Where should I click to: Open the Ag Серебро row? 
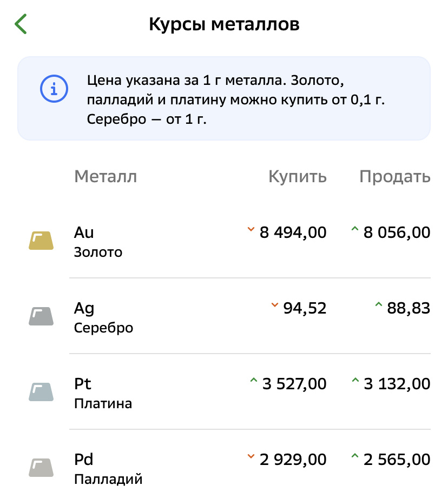click(x=103, y=317)
